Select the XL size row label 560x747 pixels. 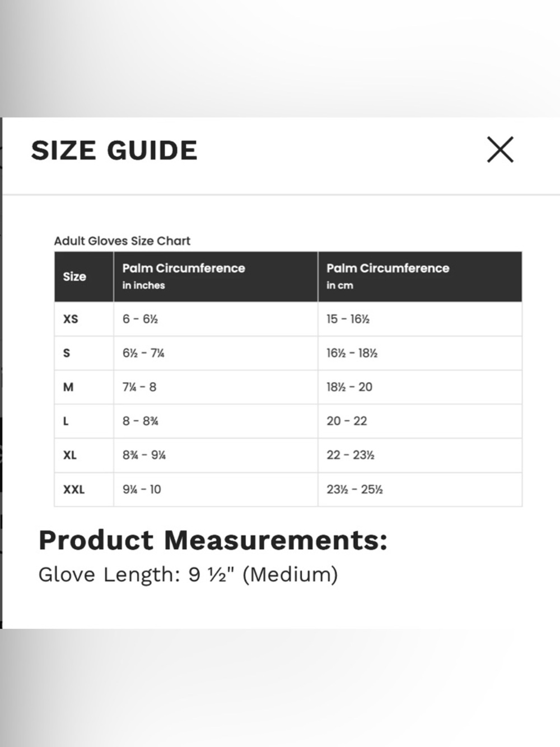pyautogui.click(x=70, y=455)
